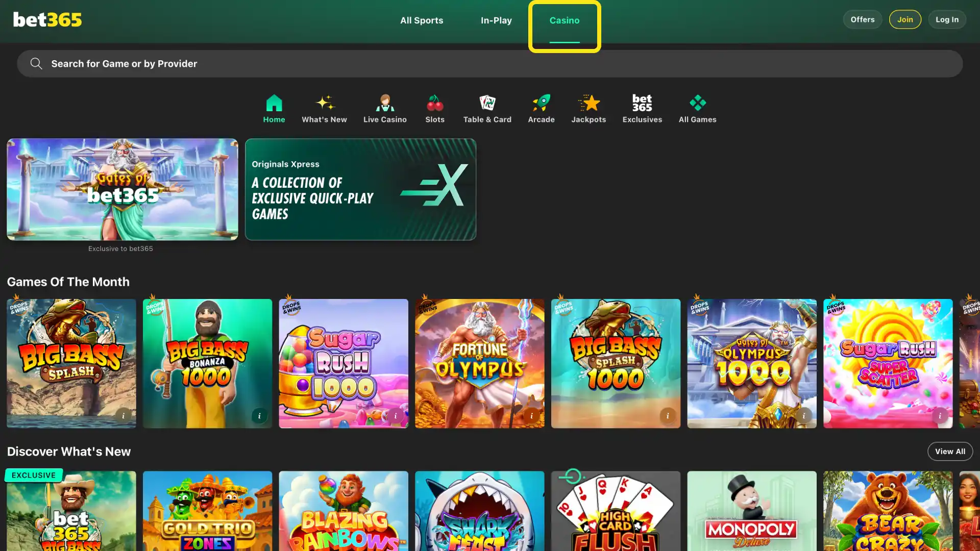Open the Shark Feast game

pos(480,511)
